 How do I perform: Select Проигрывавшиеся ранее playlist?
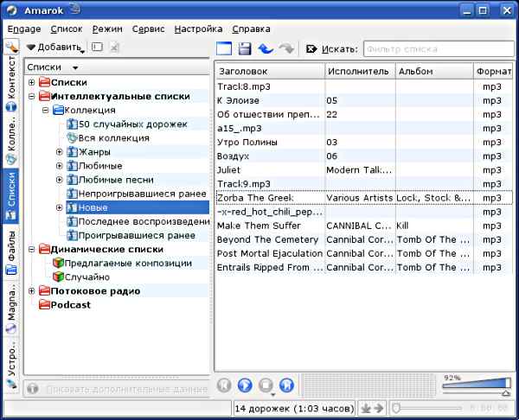click(x=131, y=235)
